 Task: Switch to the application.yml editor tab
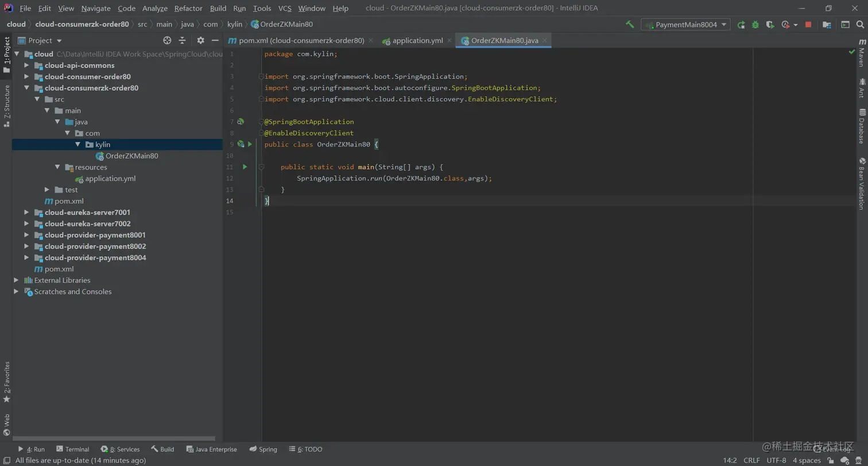417,40
